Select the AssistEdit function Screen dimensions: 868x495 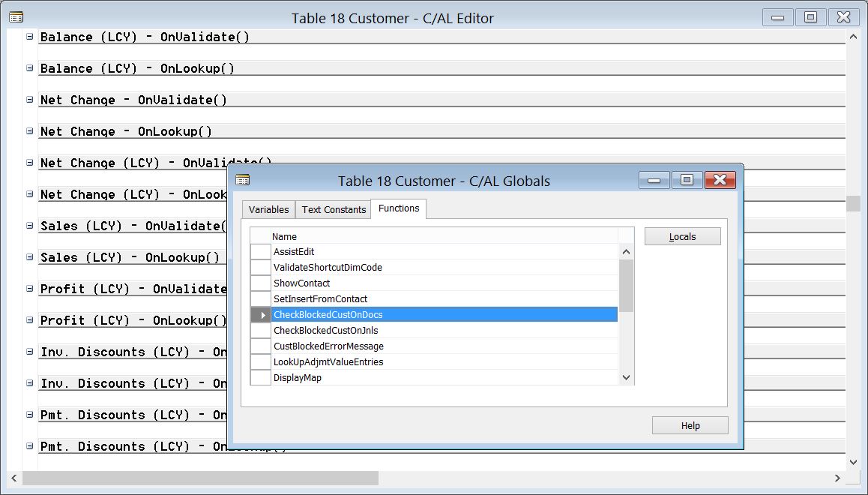click(444, 251)
